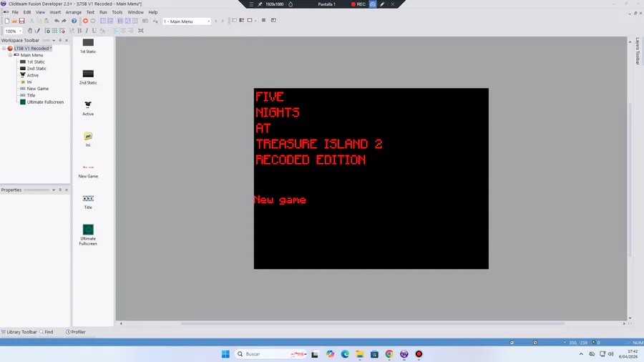Run the application with the red arrow icon
Viewport: 644px width, 362px height.
85,21
